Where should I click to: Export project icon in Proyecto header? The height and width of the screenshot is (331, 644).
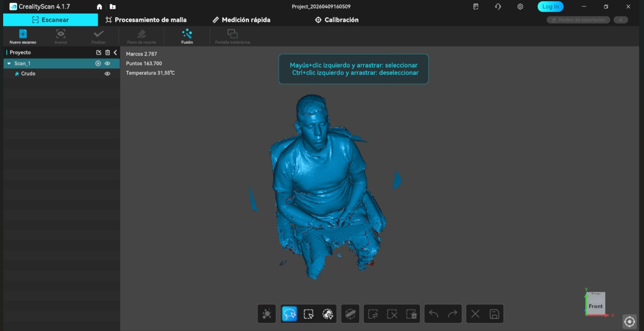coord(99,53)
